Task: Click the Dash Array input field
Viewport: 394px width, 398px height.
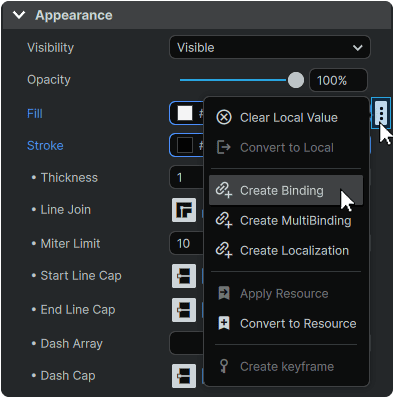Action: [187, 343]
